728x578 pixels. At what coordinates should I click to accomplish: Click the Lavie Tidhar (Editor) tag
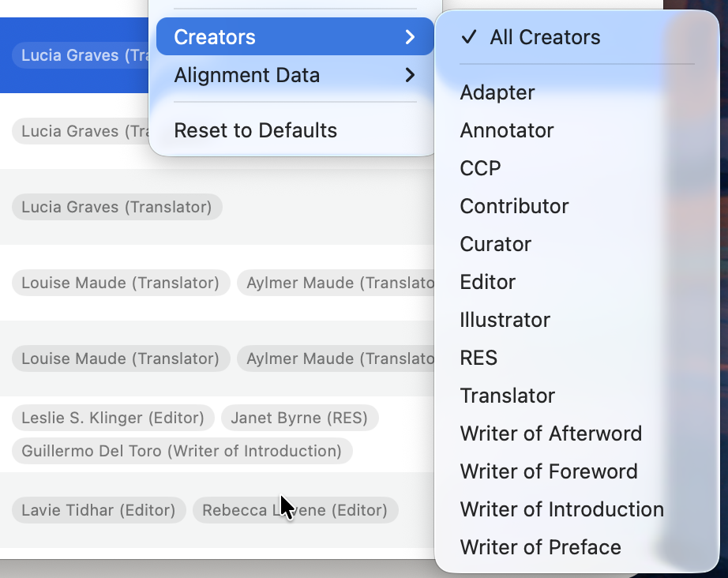[x=99, y=510]
